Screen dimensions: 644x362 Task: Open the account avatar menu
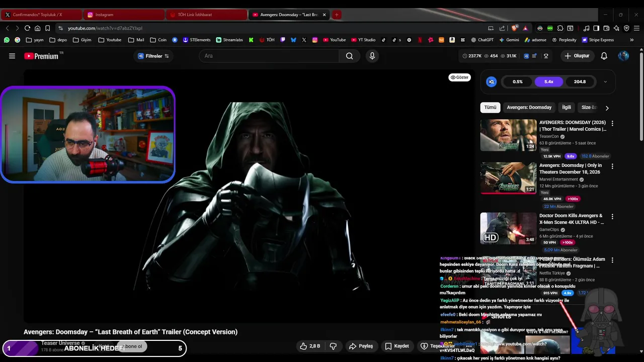tap(623, 56)
